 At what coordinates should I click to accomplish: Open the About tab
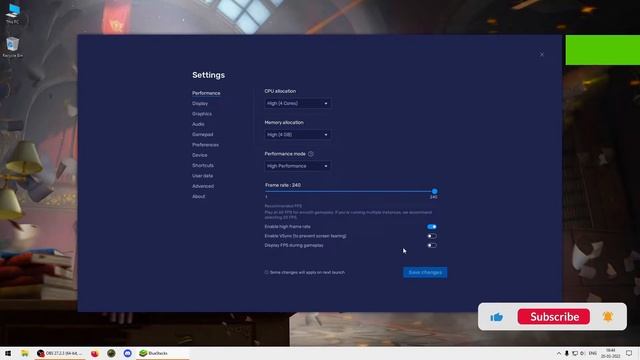coord(199,196)
